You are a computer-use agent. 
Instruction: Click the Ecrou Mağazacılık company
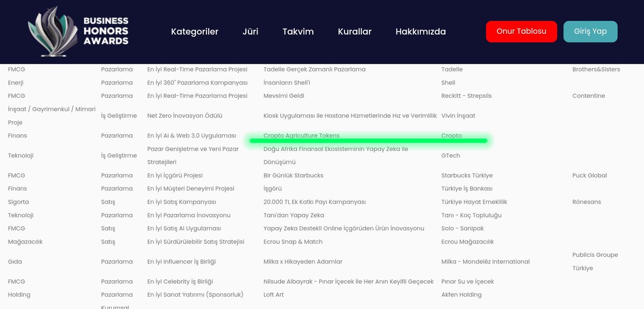[x=467, y=242]
